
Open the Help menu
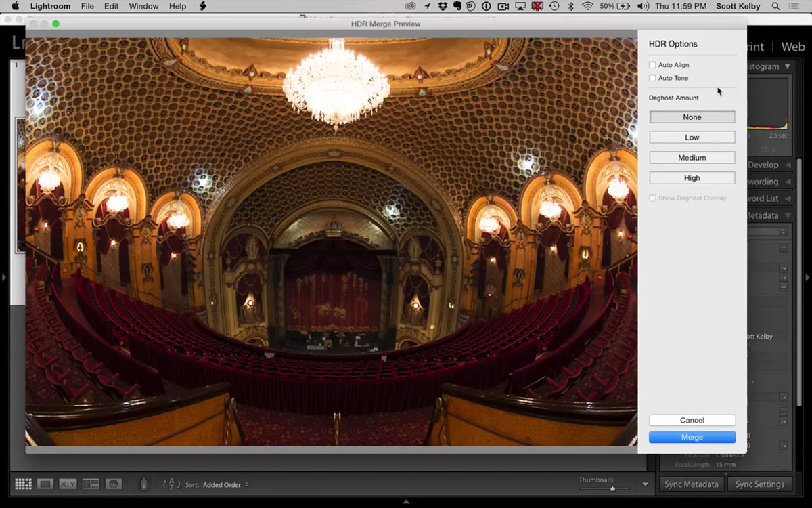tap(177, 6)
